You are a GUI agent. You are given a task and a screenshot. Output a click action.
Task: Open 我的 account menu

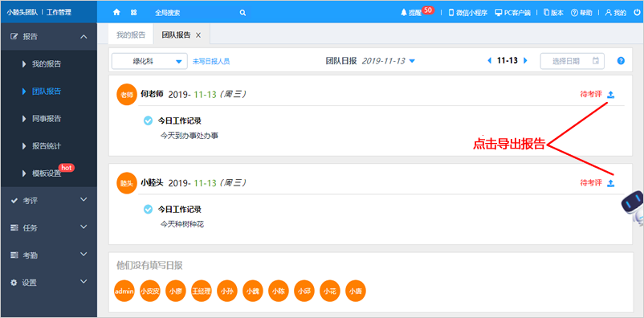point(616,13)
